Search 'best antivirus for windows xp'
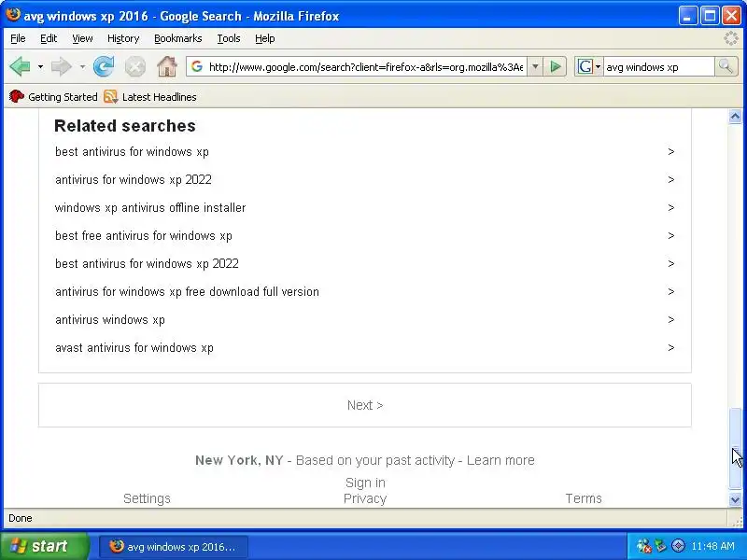Screen dimensions: 747x560 pyautogui.click(x=132, y=152)
